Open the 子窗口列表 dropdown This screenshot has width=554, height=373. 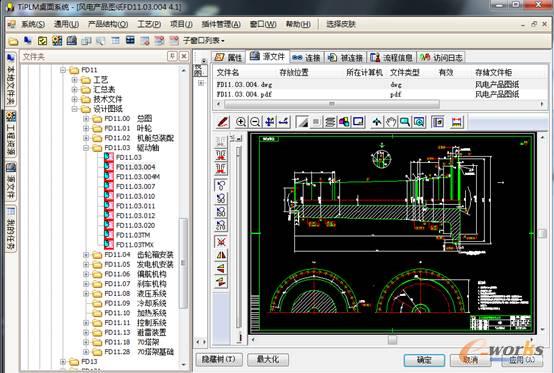point(204,41)
